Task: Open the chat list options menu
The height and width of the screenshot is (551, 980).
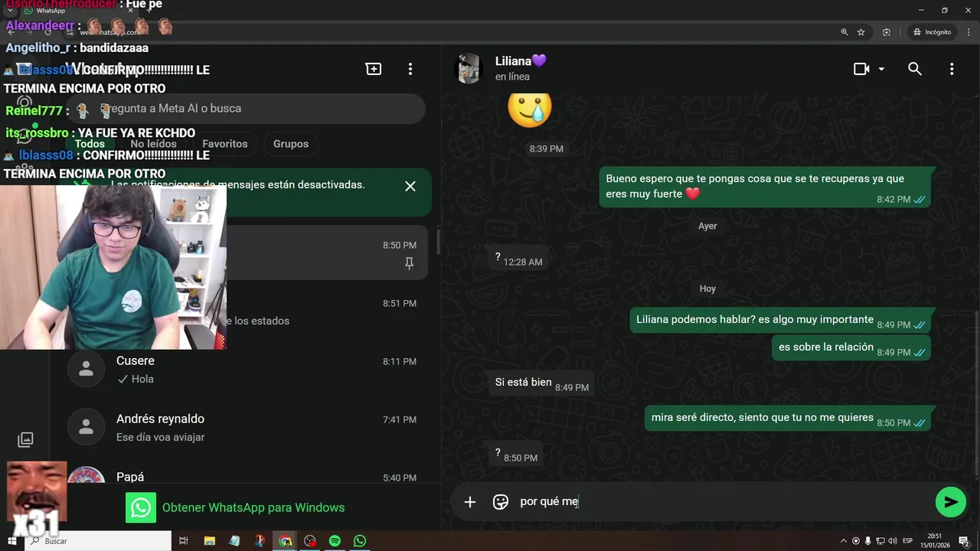Action: [410, 69]
